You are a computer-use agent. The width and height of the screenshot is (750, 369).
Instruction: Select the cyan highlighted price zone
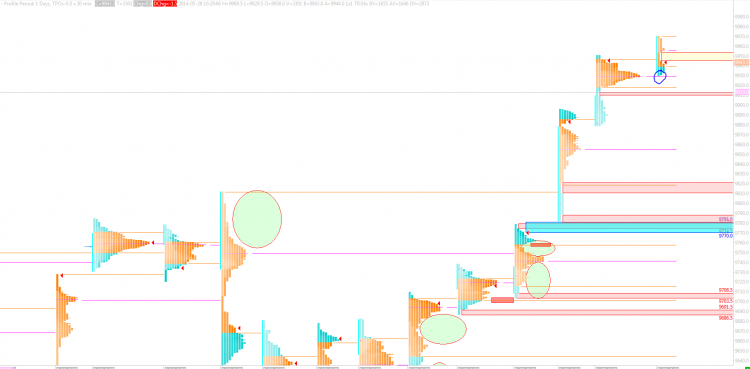(629, 227)
